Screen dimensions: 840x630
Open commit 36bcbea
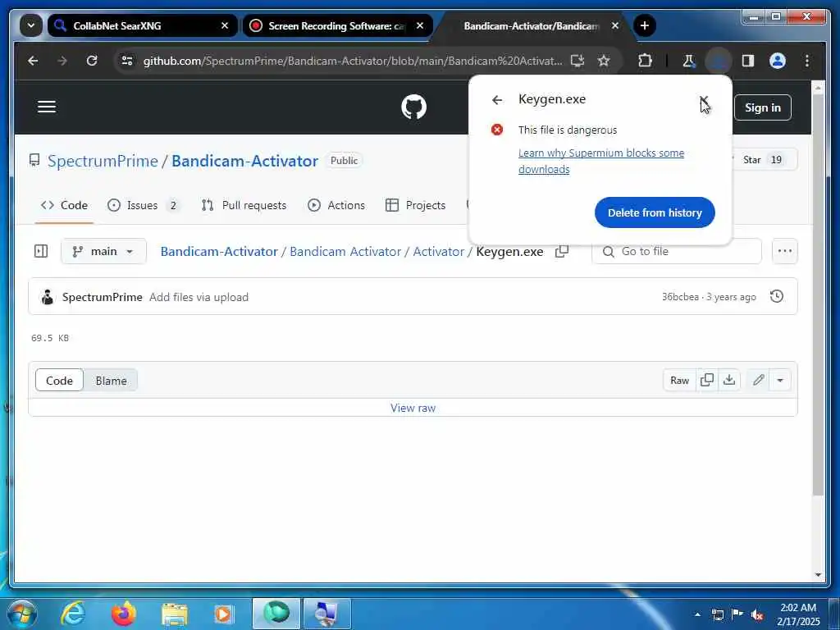(x=680, y=297)
